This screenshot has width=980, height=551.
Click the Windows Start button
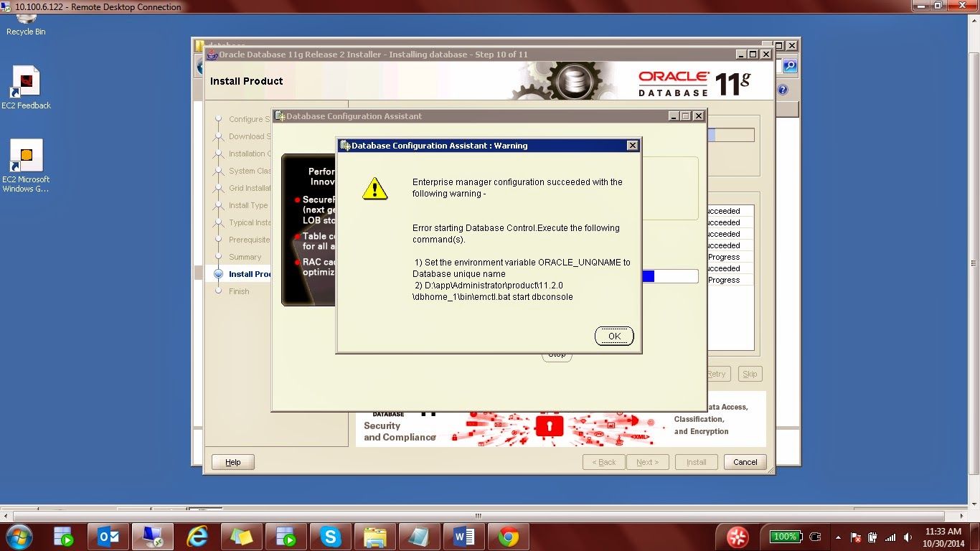pos(19,537)
